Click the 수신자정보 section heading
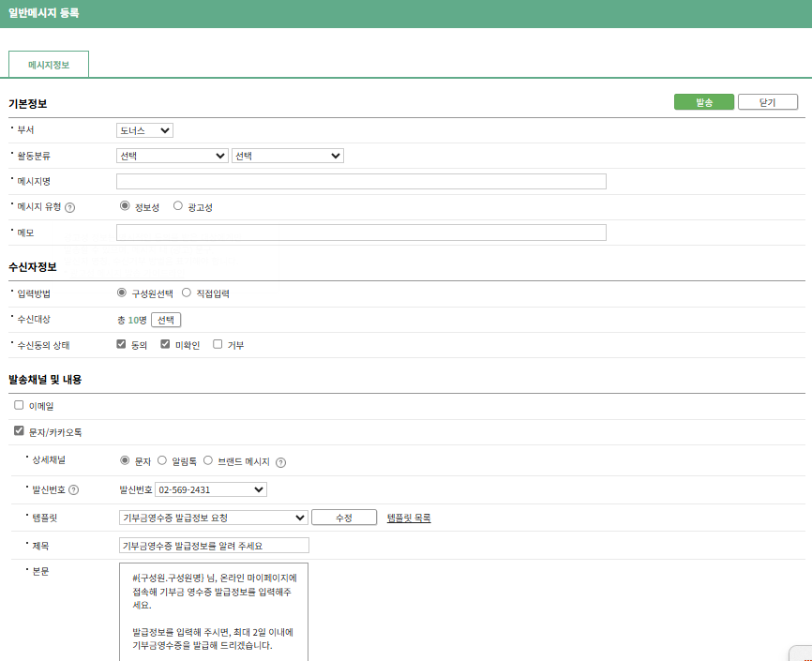 pyautogui.click(x=33, y=267)
